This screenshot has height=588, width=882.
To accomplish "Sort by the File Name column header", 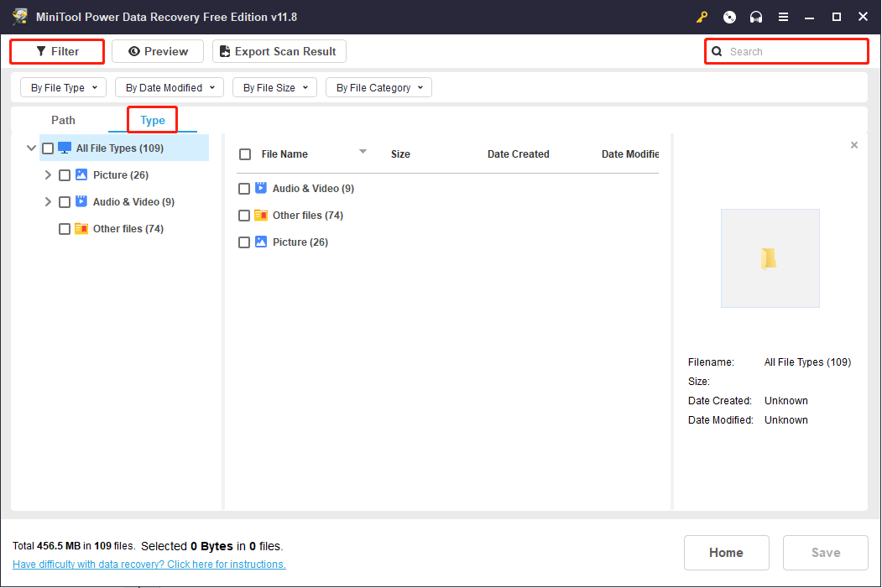I will coord(284,154).
